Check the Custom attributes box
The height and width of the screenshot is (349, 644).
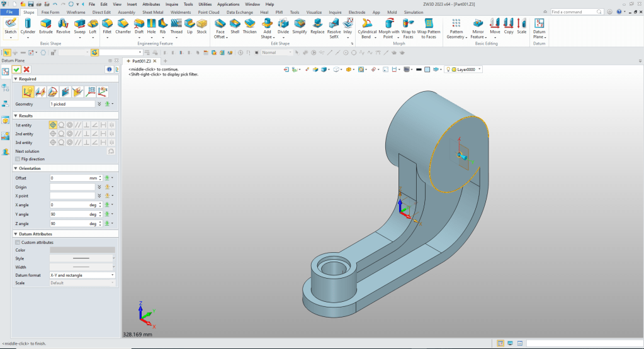click(x=18, y=242)
